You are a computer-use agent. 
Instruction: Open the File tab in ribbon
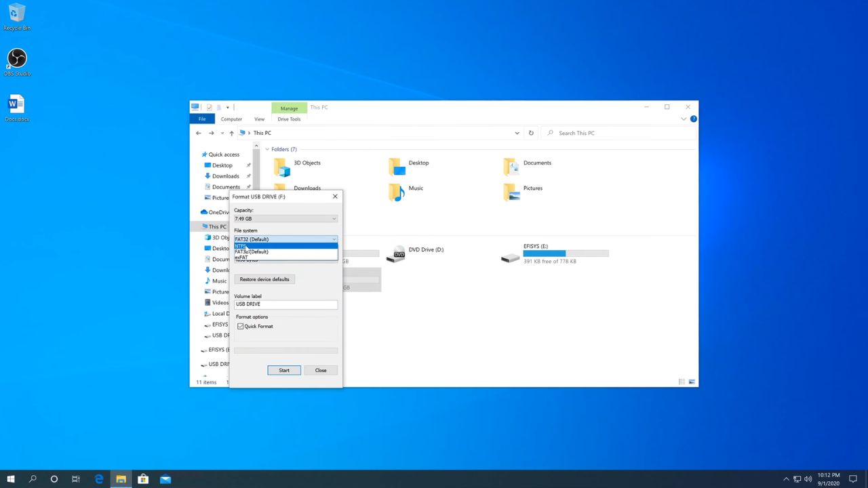202,119
